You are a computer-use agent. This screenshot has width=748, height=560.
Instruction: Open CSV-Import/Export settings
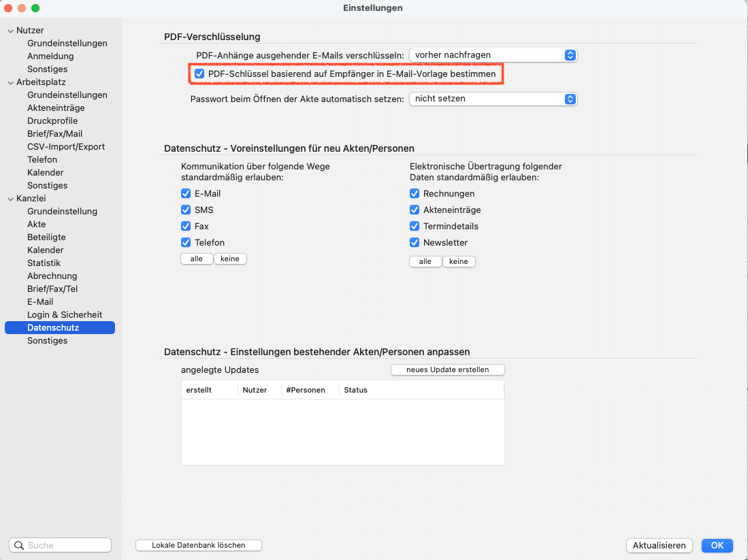(x=66, y=147)
